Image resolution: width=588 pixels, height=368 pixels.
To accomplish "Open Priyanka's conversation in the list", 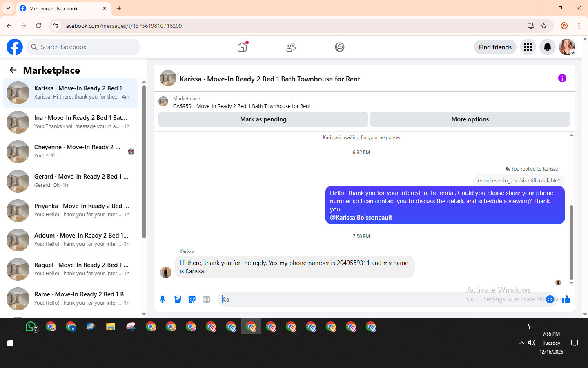I will [x=70, y=211].
